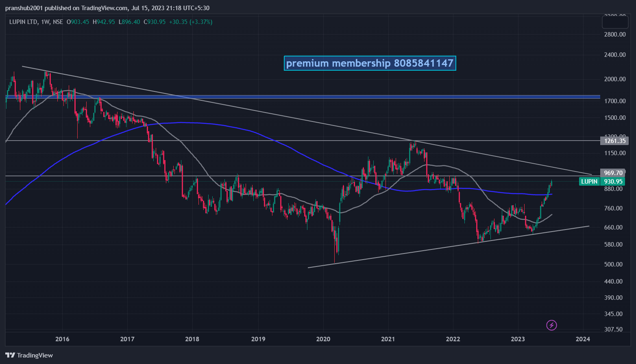This screenshot has width=636, height=364.
Task: Click the green LUPIN symbol tag
Action: click(x=589, y=181)
